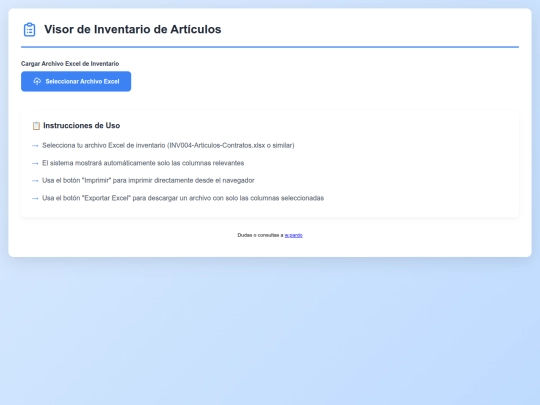Click the cloud upload icon in button
Screen dimensions: 540x405
click(37, 81)
